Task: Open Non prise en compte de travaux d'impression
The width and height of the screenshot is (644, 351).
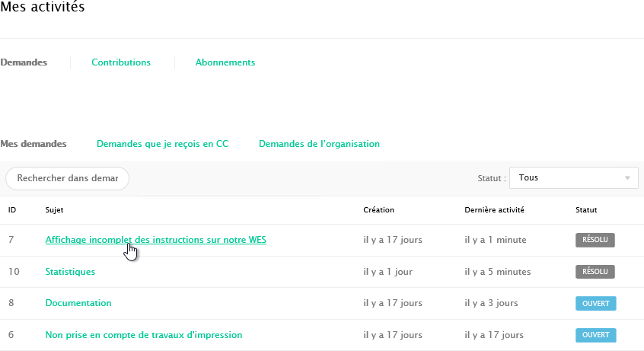Action: tap(144, 335)
